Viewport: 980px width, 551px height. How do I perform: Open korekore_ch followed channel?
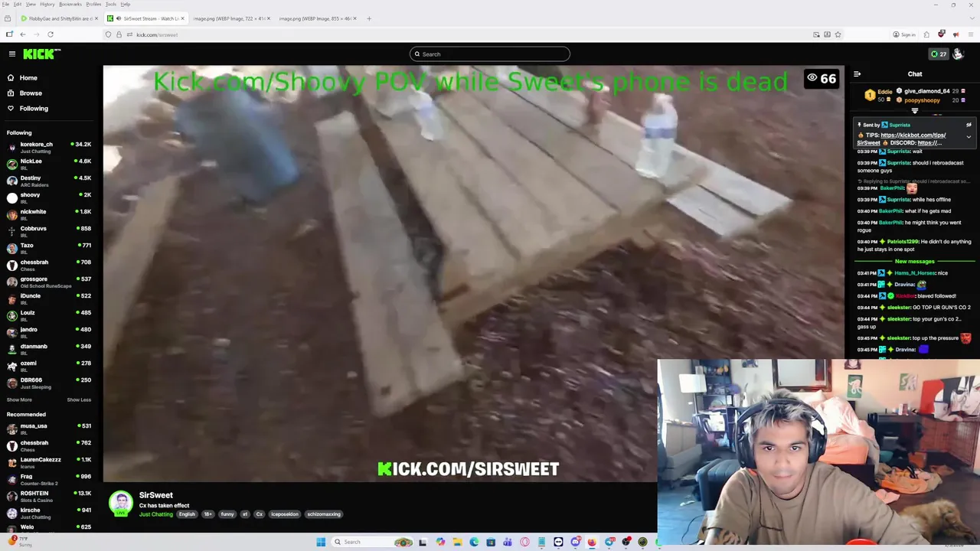pyautogui.click(x=49, y=147)
